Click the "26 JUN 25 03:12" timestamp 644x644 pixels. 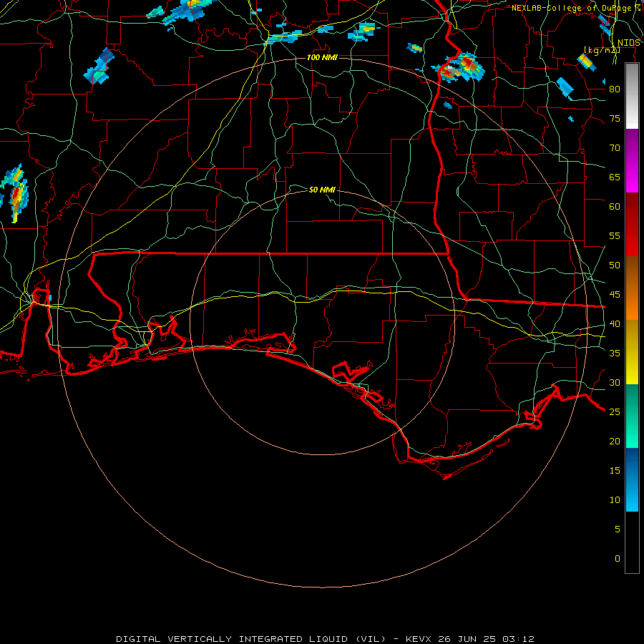[x=487, y=639]
